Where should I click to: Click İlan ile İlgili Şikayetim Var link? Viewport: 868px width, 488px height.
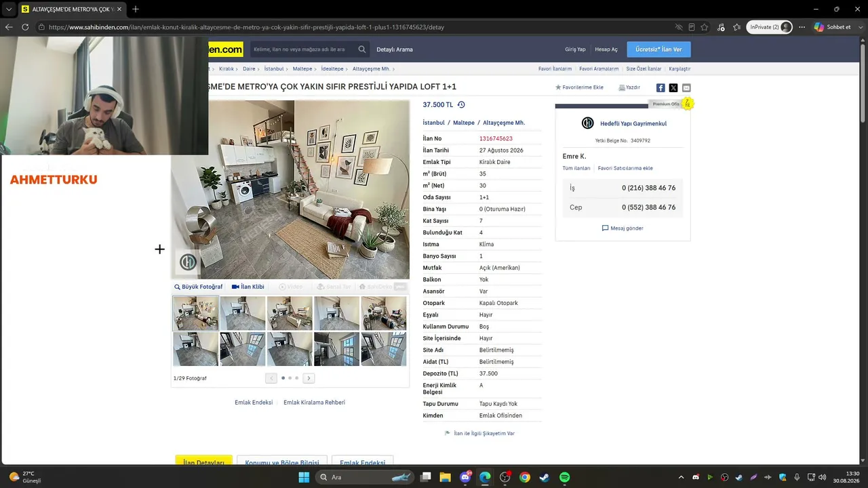click(x=479, y=433)
